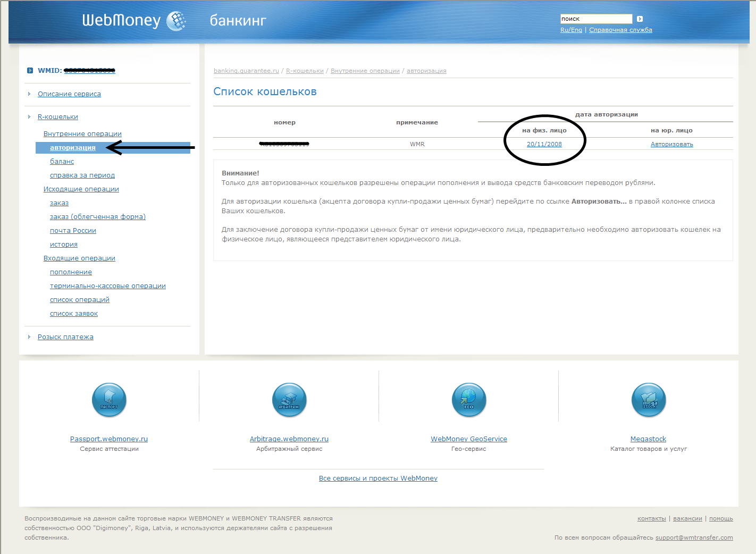Viewport: 756px width, 554px height.
Task: Open почта России sidebar item
Action: coord(73,230)
